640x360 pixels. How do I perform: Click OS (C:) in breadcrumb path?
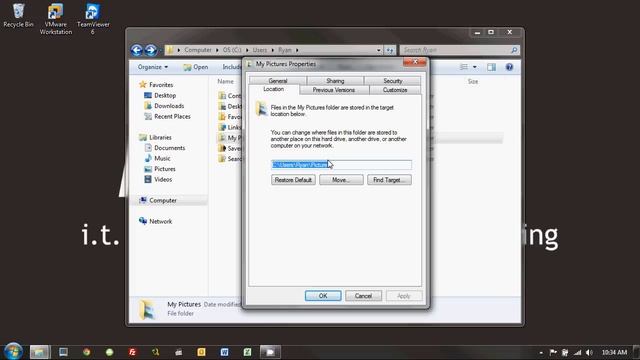coord(232,50)
